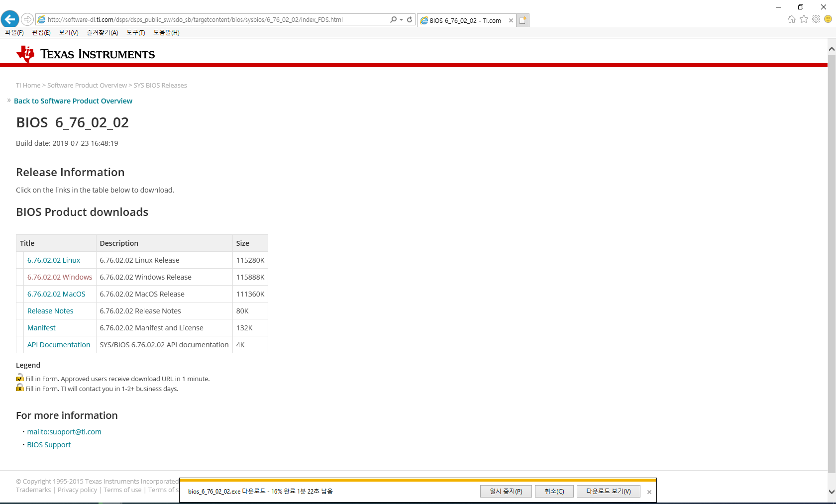Restore down the browser window

(801, 7)
